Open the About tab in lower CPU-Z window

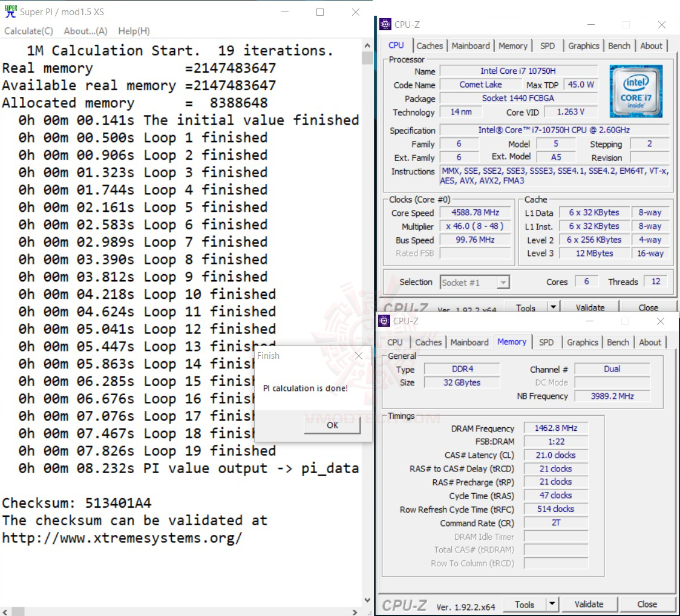coord(650,342)
